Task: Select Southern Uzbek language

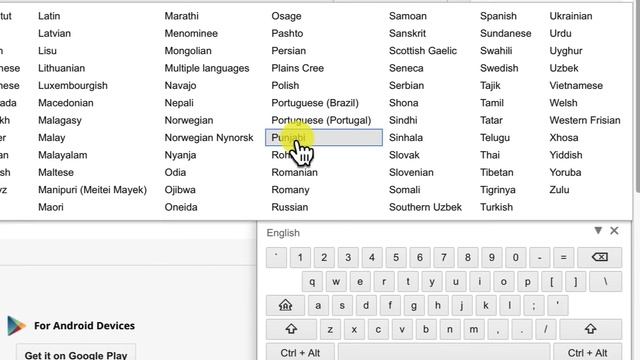Action: click(425, 207)
